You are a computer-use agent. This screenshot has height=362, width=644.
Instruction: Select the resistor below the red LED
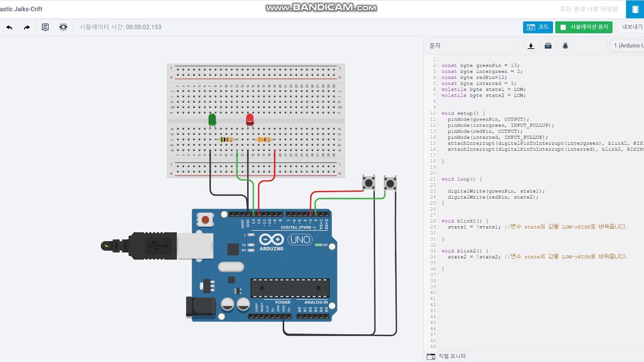pos(264,140)
